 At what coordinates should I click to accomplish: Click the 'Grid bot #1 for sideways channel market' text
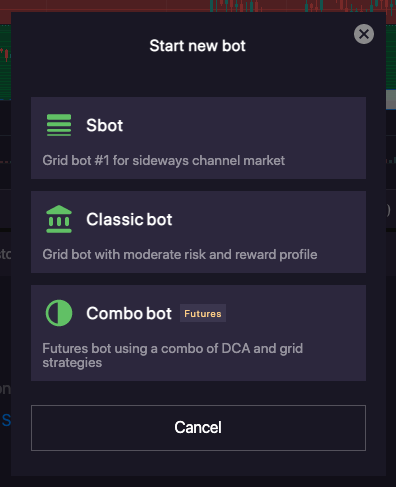164,161
